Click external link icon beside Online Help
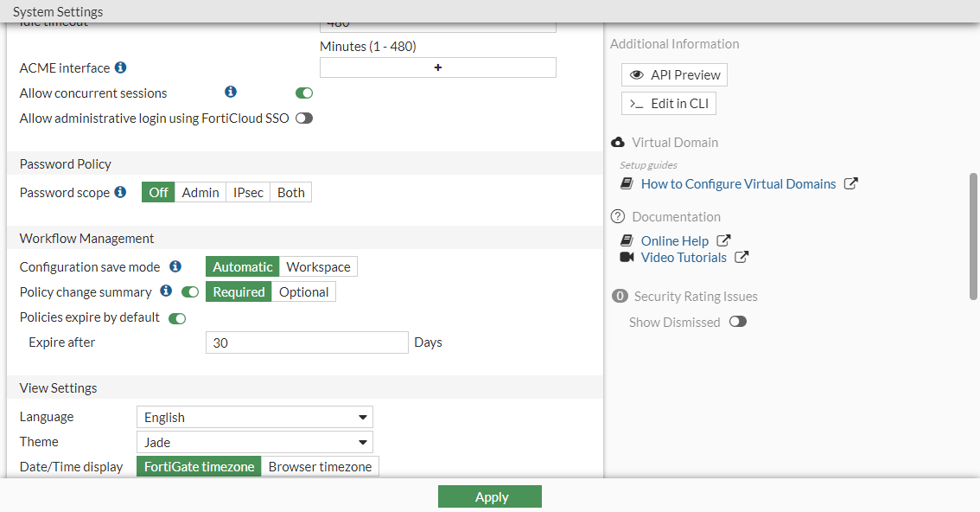The width and height of the screenshot is (980, 512). [x=723, y=241]
